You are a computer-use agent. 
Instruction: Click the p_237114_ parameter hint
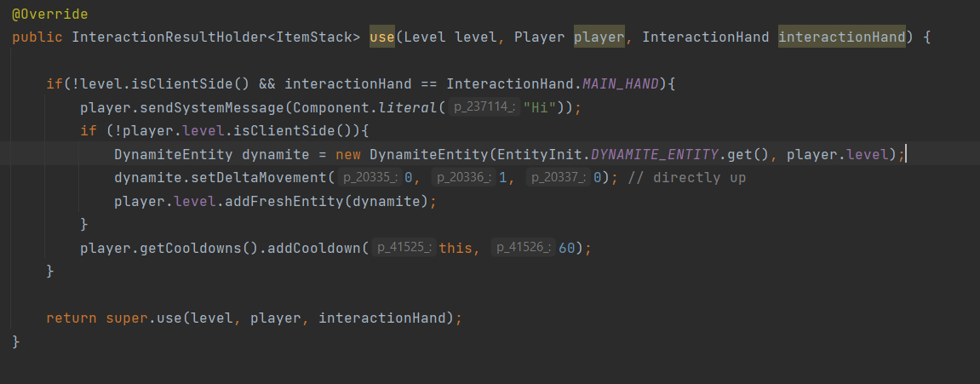[x=484, y=107]
